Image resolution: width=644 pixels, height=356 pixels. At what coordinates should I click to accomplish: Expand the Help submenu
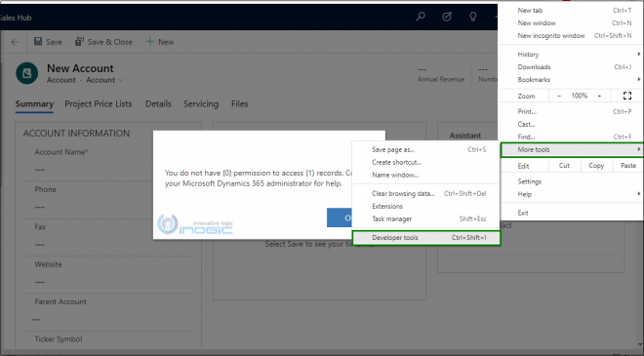(639, 194)
